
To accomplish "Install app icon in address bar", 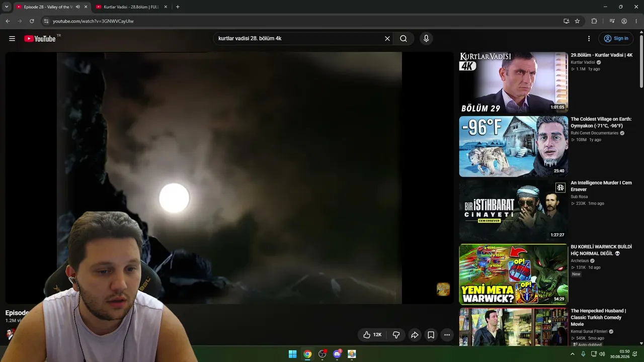I will (x=566, y=21).
